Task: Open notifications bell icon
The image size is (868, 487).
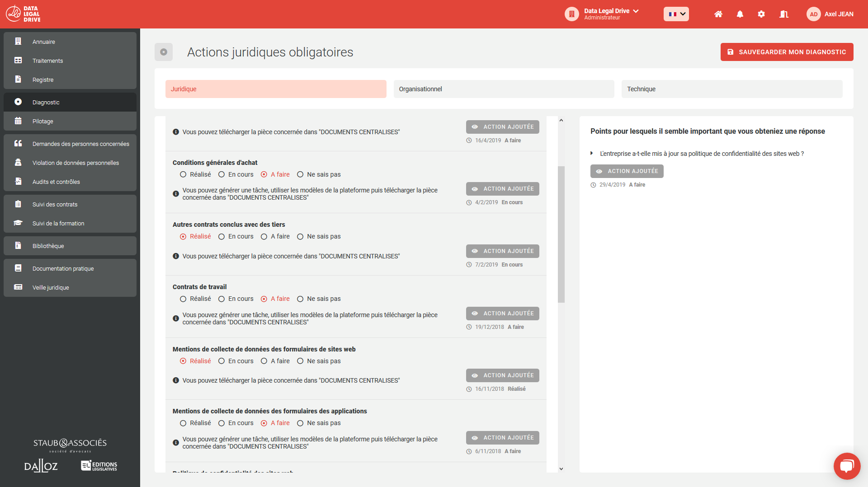Action: pyautogui.click(x=740, y=14)
